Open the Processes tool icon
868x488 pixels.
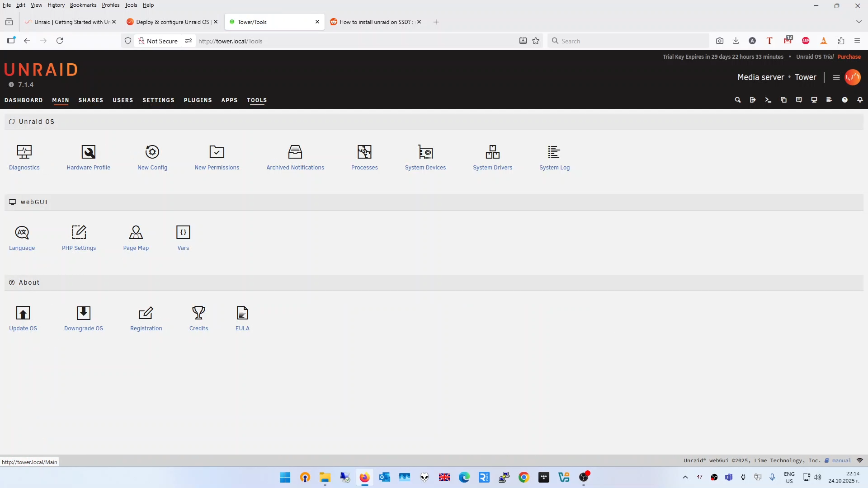point(364,152)
